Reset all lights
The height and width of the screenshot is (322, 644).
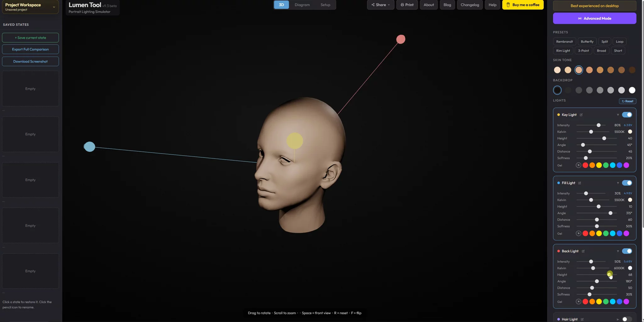[628, 101]
